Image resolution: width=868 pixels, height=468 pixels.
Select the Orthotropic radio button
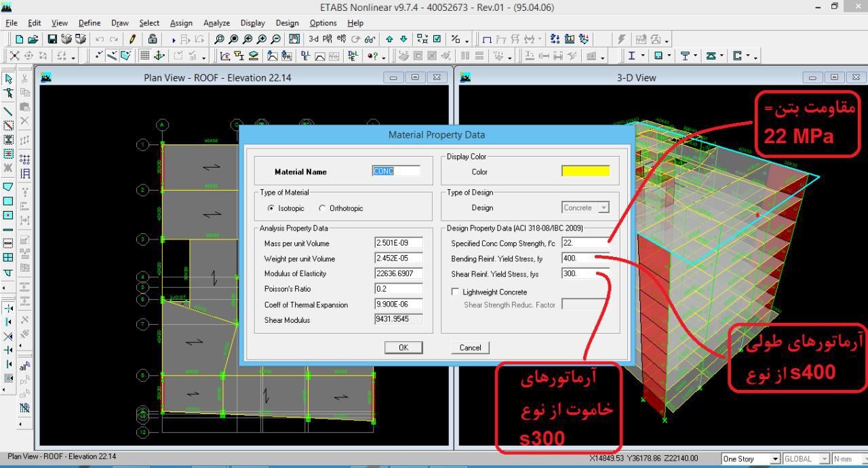(322, 208)
